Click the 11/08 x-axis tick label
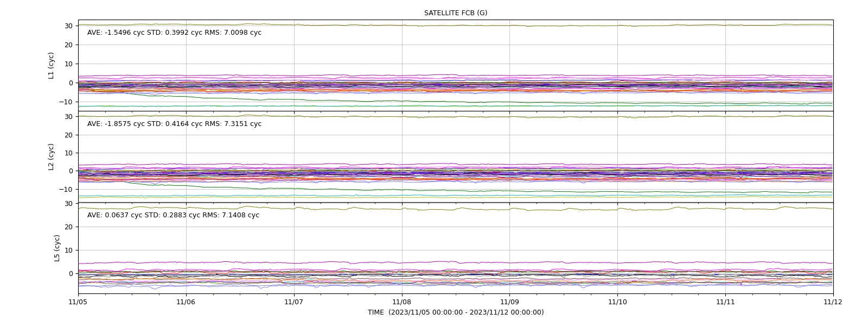Screen dimensions: 868x326 coord(402,302)
